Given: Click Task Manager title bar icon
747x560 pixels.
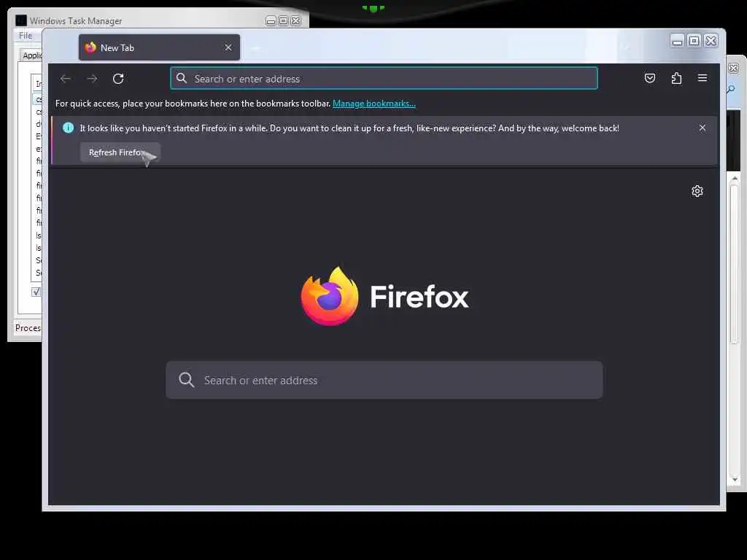Looking at the screenshot, I should [x=21, y=20].
